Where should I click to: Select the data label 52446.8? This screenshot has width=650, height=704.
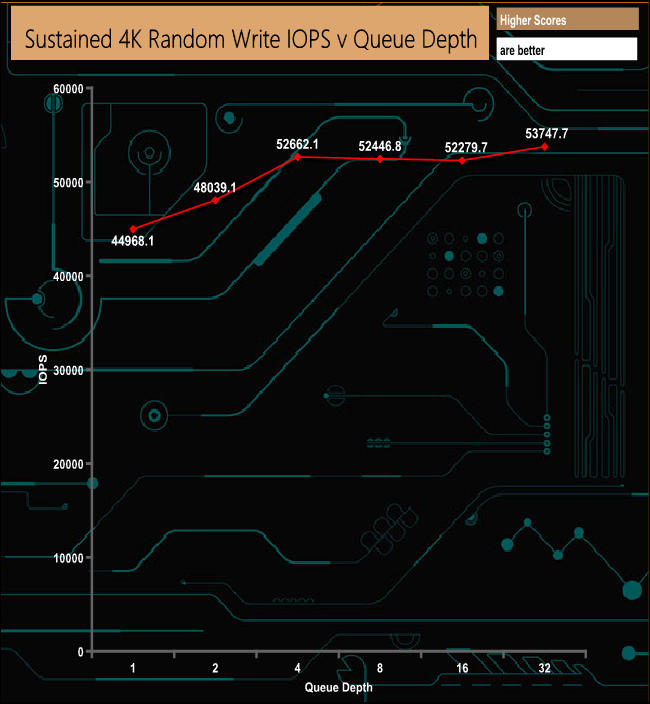click(x=380, y=146)
